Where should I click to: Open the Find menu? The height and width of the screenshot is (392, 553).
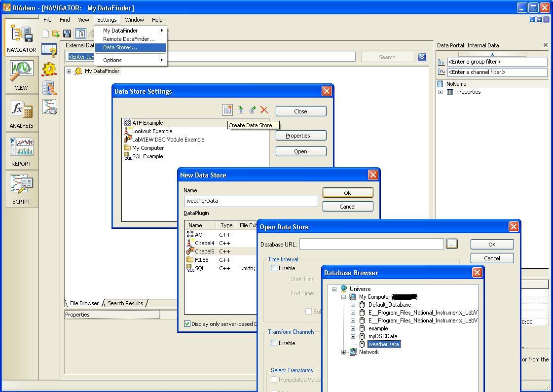point(65,20)
